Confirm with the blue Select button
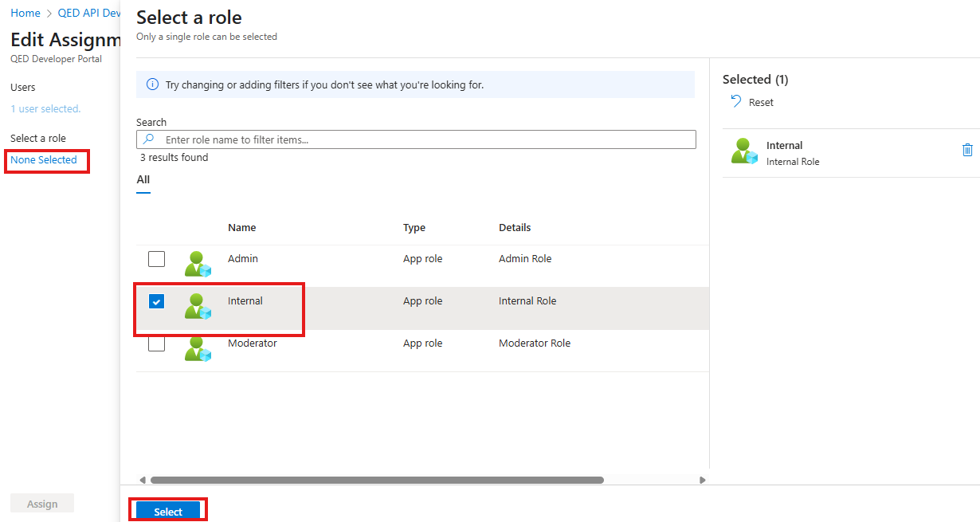Screen dimensions: 980x522 [x=168, y=512]
